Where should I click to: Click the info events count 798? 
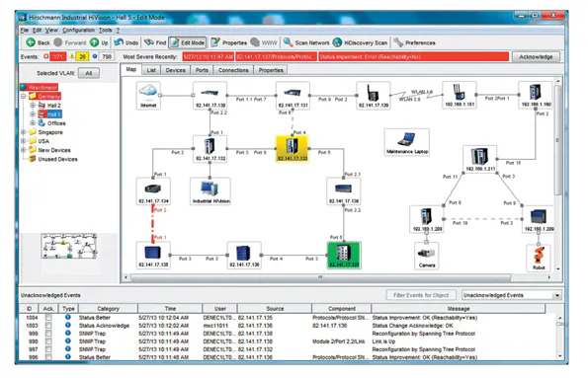pos(107,56)
